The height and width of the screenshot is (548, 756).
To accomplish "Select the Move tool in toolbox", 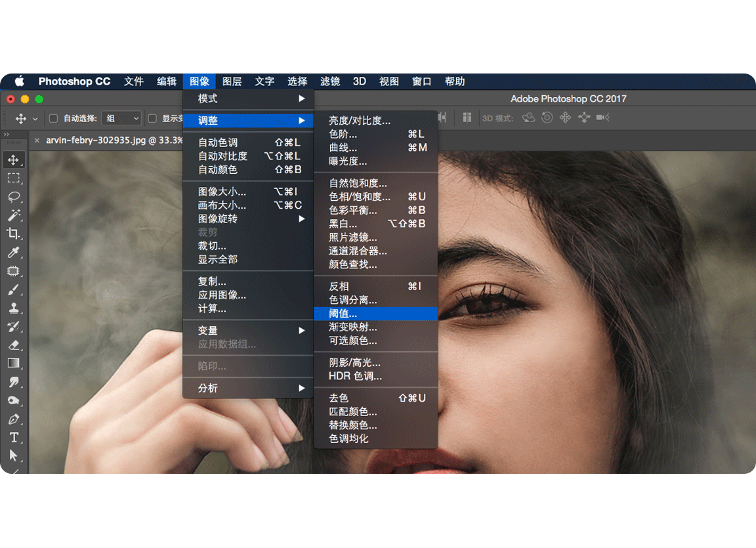I will pos(14,159).
